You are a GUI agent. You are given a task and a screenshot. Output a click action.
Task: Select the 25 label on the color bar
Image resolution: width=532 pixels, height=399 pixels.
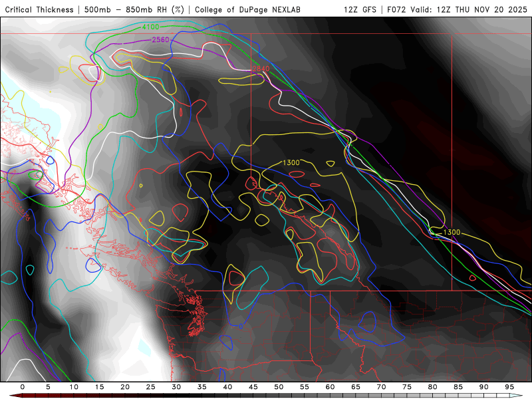[x=151, y=387]
